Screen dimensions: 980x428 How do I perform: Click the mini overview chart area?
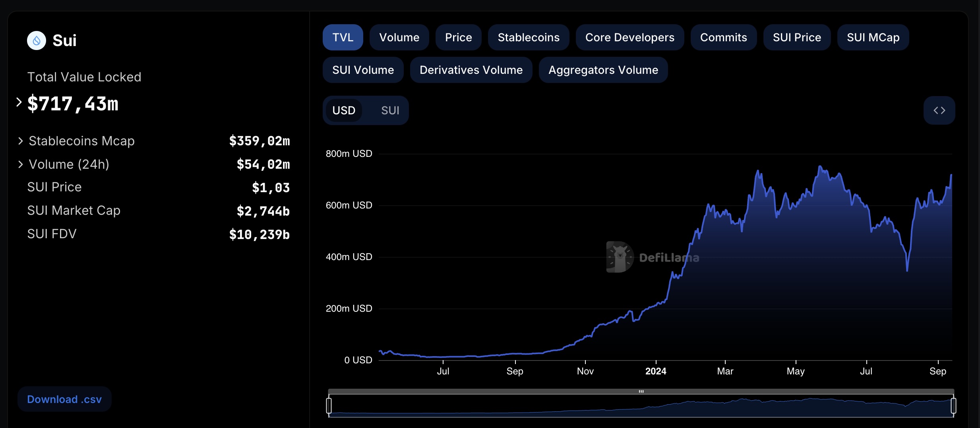[641, 406]
